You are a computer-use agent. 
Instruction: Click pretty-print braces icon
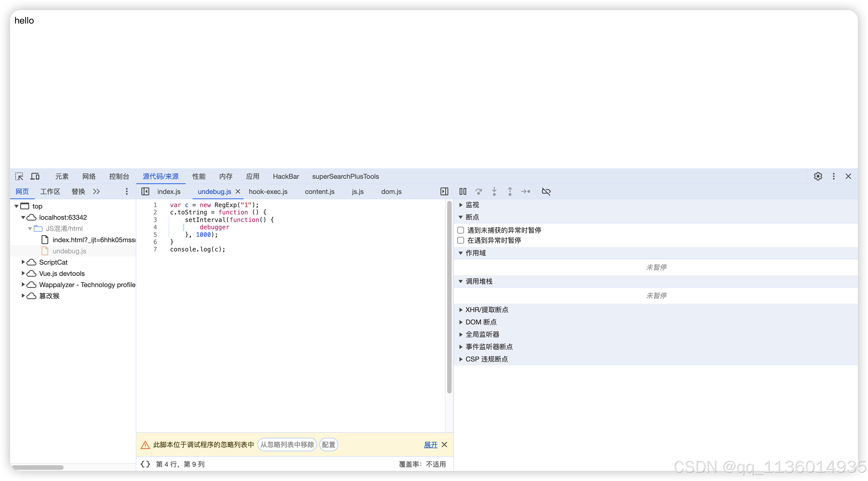tap(145, 464)
